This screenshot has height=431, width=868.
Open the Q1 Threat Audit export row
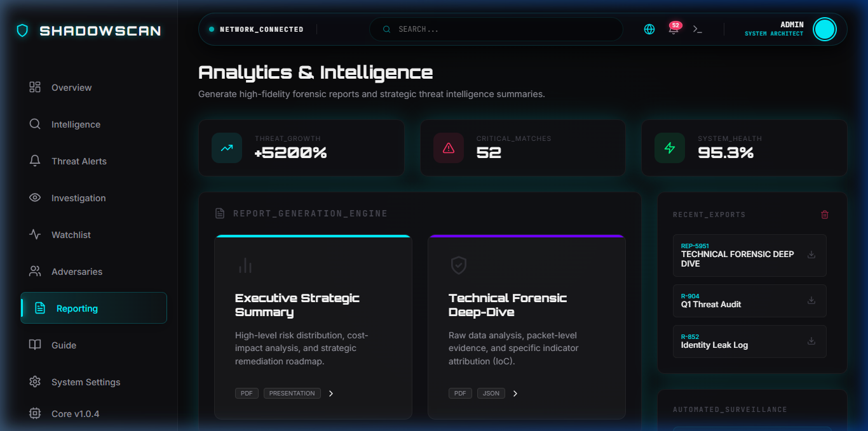click(750, 301)
